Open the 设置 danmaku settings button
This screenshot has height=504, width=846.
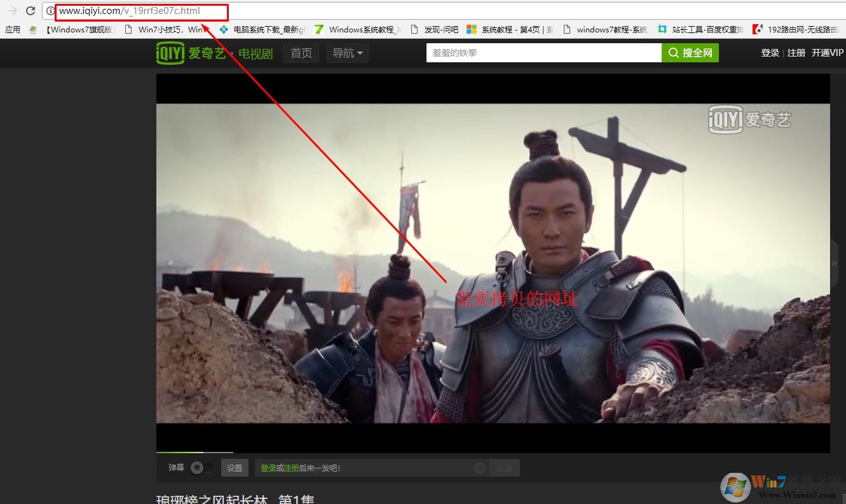point(235,468)
